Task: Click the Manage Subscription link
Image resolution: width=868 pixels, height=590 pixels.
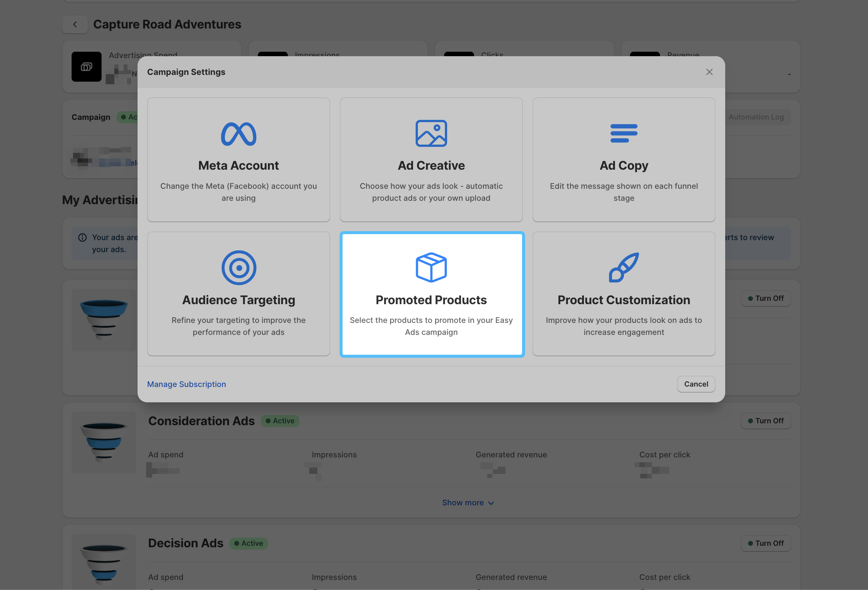Action: click(x=187, y=384)
